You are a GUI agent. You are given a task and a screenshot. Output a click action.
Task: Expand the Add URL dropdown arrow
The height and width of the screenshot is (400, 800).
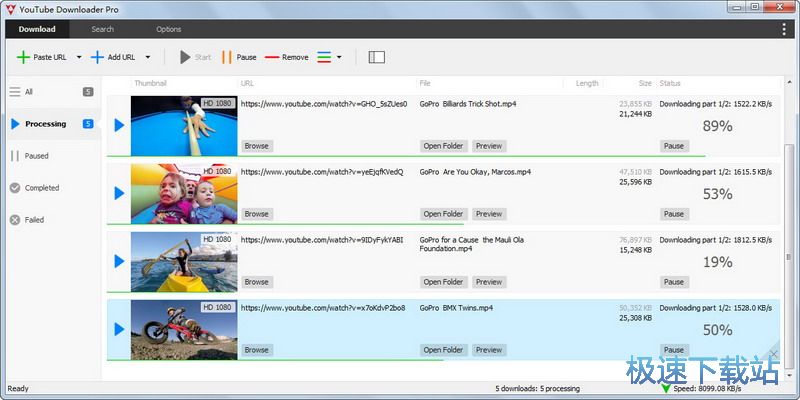pos(148,57)
